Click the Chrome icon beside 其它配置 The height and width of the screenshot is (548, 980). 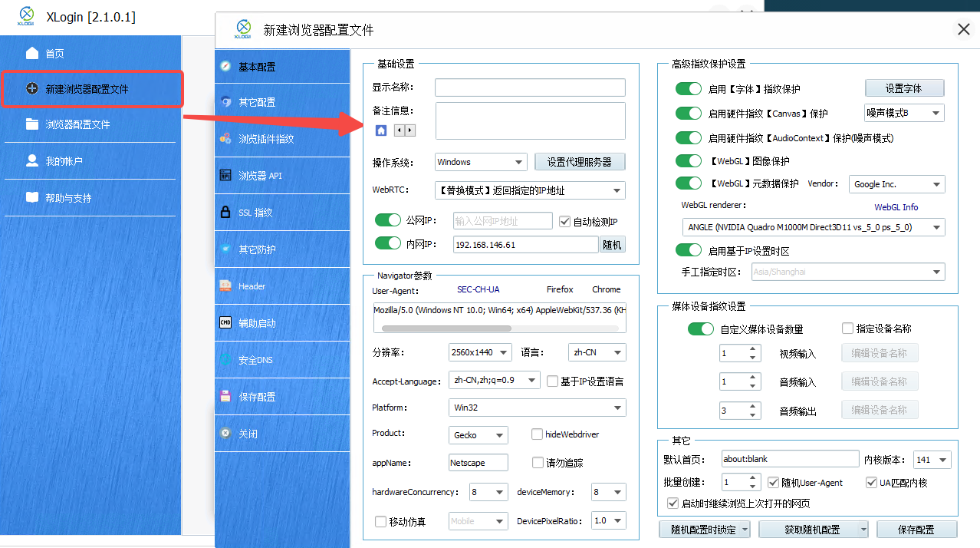pyautogui.click(x=225, y=102)
